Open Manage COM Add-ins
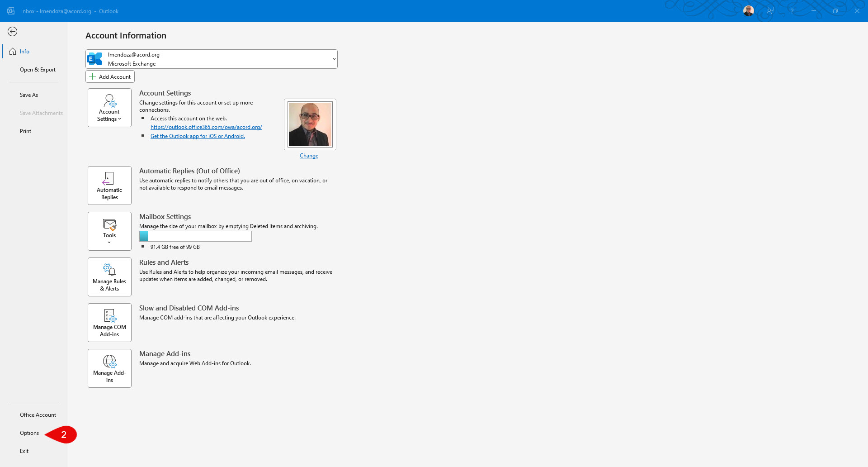 pos(109,323)
